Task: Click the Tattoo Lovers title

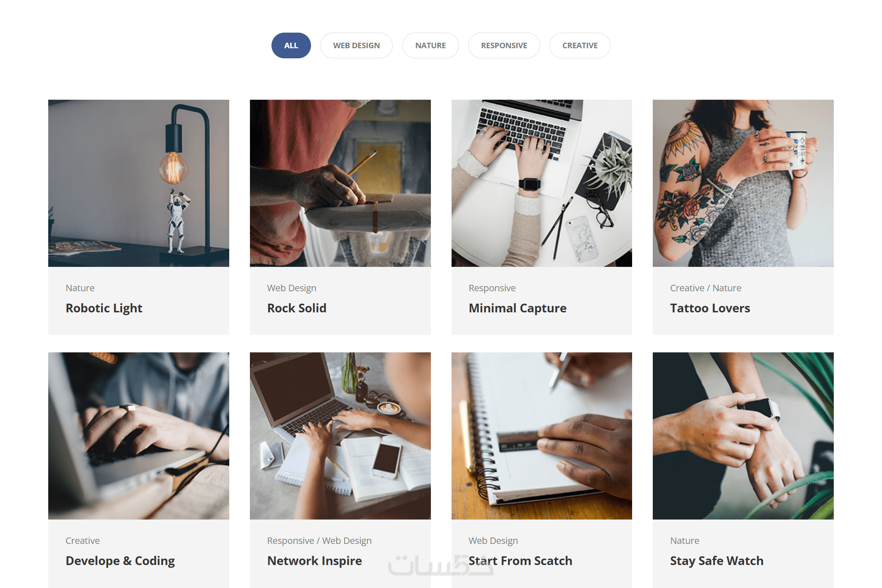Action: pyautogui.click(x=710, y=308)
